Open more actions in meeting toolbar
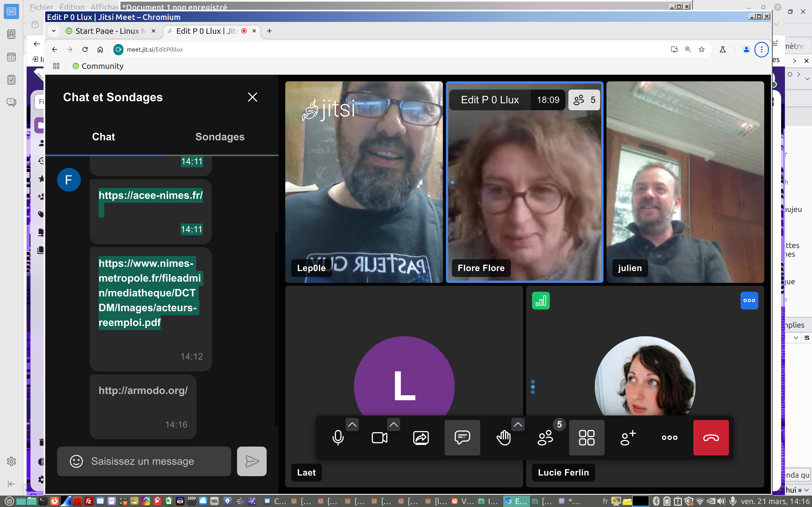The image size is (812, 507). point(669,437)
